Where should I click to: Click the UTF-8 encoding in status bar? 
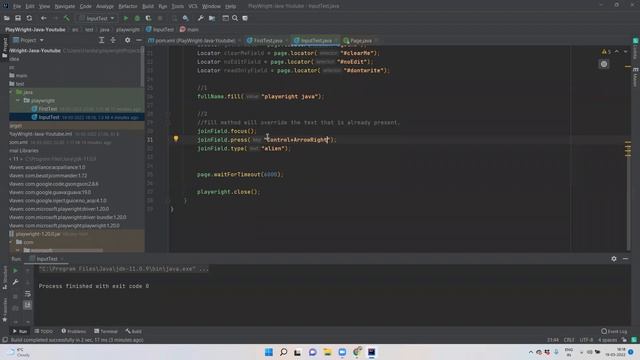(586, 340)
